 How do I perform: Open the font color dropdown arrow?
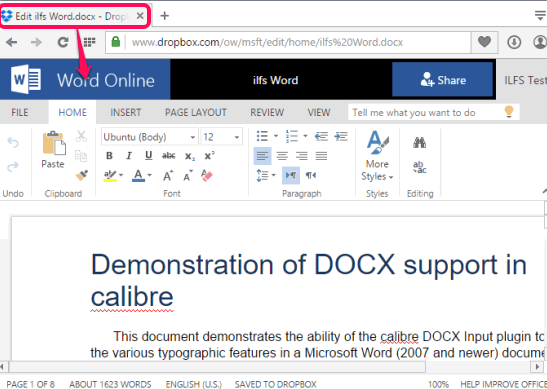[150, 175]
